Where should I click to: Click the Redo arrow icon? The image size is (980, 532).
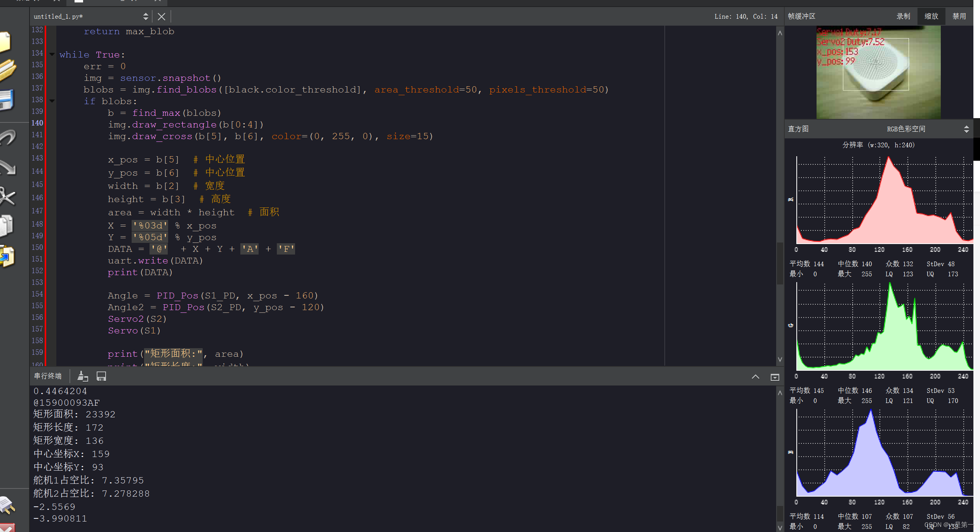pyautogui.click(x=7, y=167)
